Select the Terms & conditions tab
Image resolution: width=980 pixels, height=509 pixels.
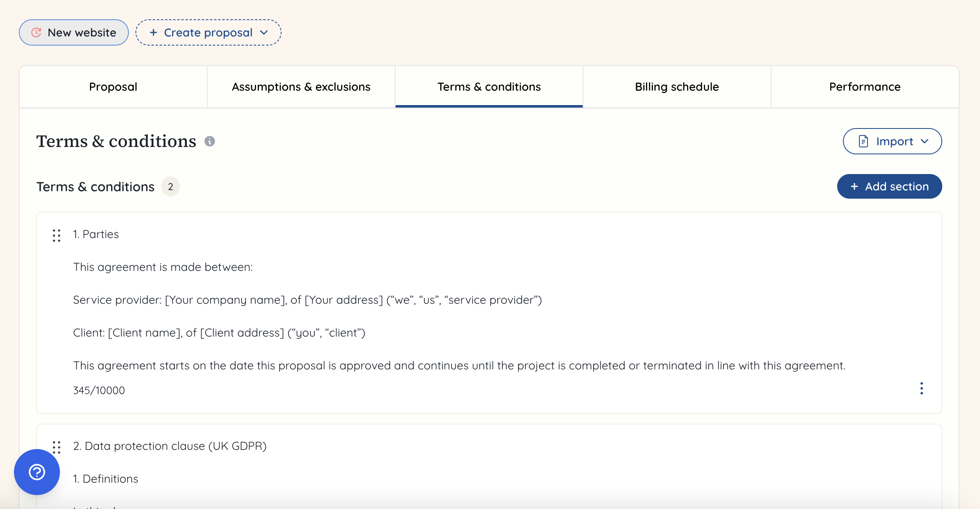coord(489,87)
